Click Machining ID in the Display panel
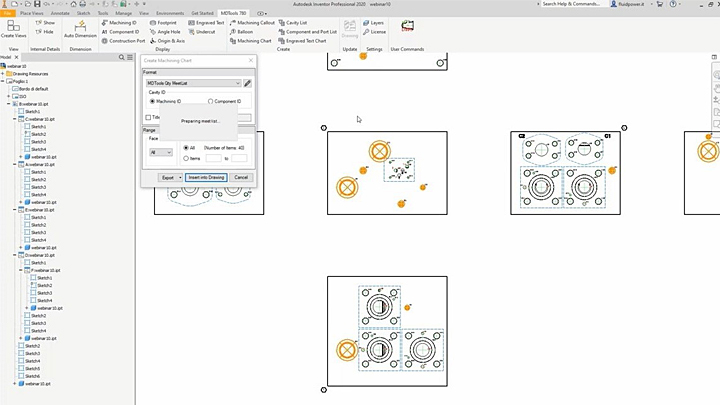The image size is (720, 405). coord(119,22)
